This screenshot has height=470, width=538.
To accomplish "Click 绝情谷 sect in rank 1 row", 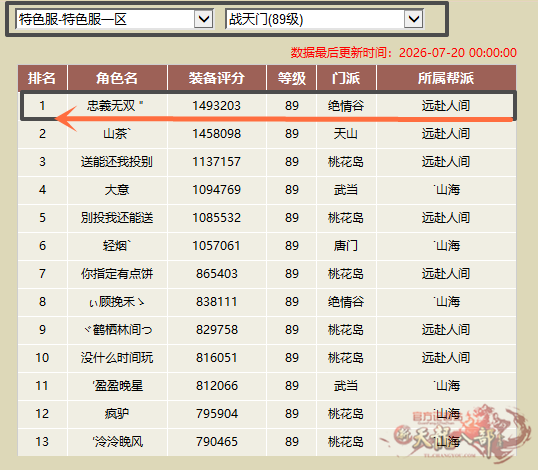I will click(x=346, y=106).
